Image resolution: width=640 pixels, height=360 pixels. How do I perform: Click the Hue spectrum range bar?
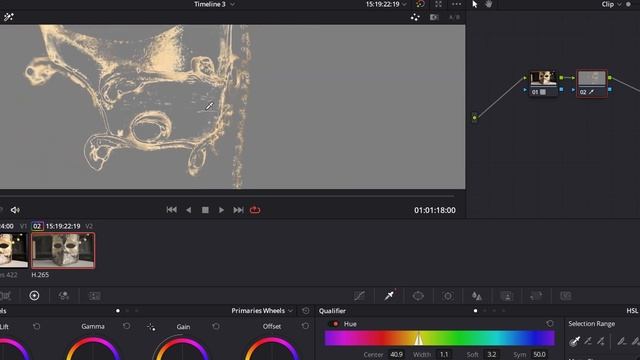pyautogui.click(x=440, y=338)
